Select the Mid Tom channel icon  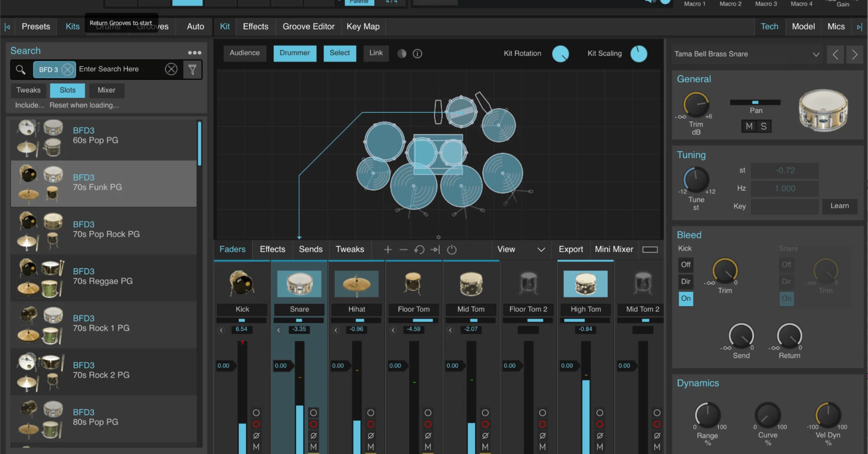471,284
